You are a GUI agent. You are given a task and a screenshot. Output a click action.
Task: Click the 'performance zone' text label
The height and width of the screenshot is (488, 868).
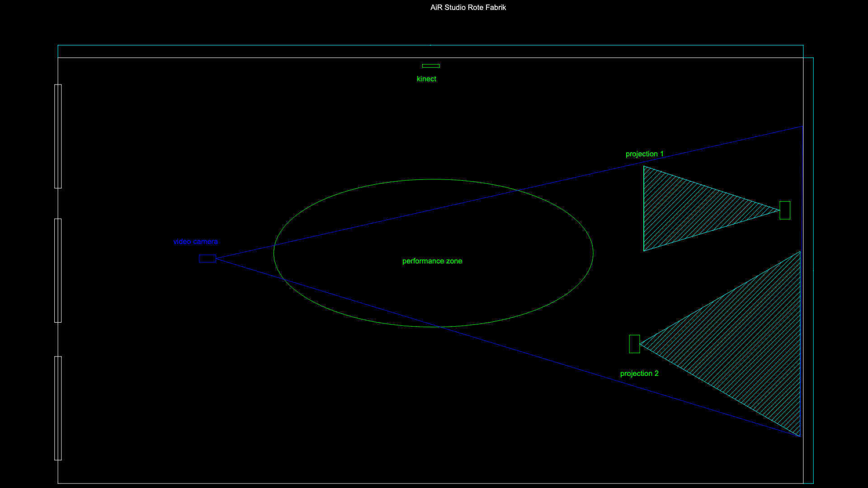pyautogui.click(x=432, y=261)
